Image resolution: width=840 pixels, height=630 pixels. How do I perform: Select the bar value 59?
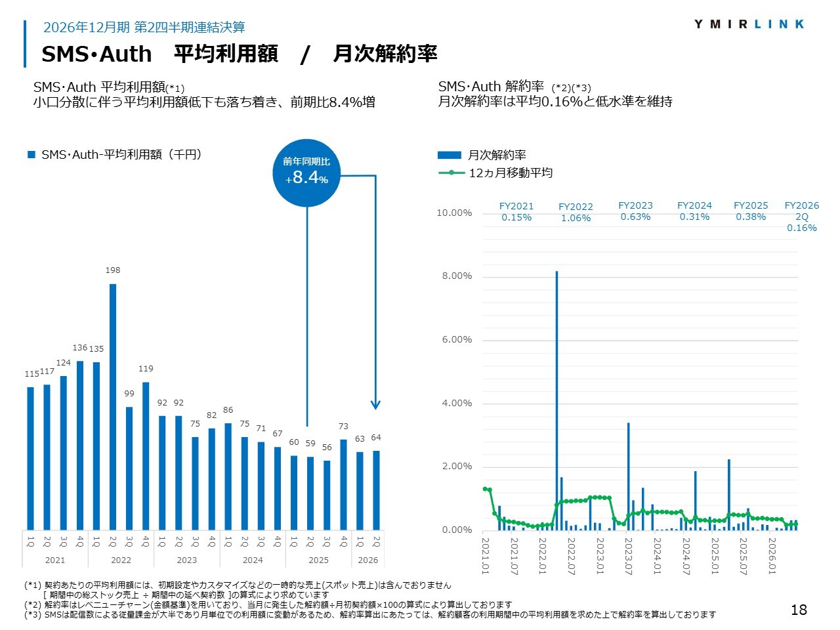tap(310, 444)
